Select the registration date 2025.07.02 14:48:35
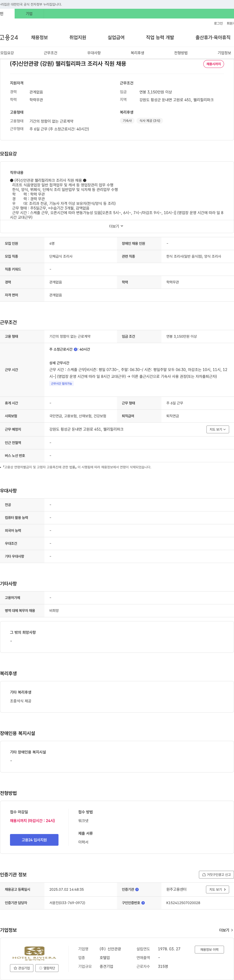 67,889
